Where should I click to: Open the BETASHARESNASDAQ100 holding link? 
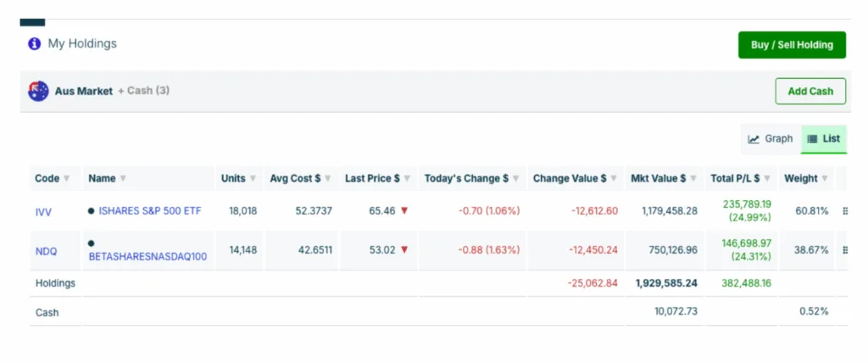click(x=147, y=255)
